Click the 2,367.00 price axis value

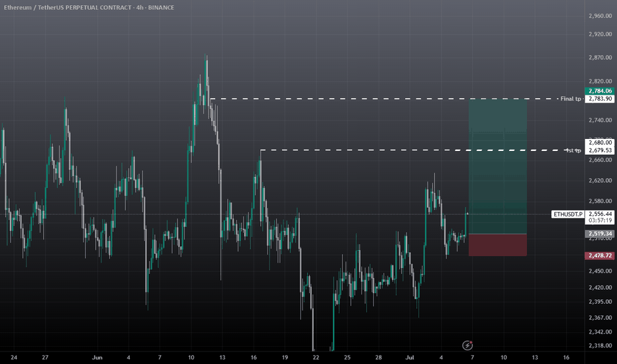(600, 318)
